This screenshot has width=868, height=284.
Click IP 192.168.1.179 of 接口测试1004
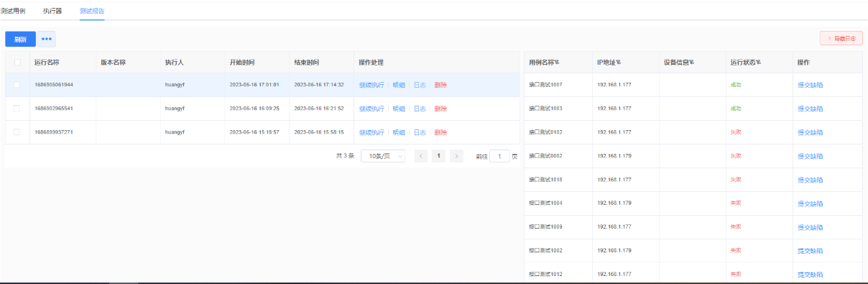click(614, 203)
